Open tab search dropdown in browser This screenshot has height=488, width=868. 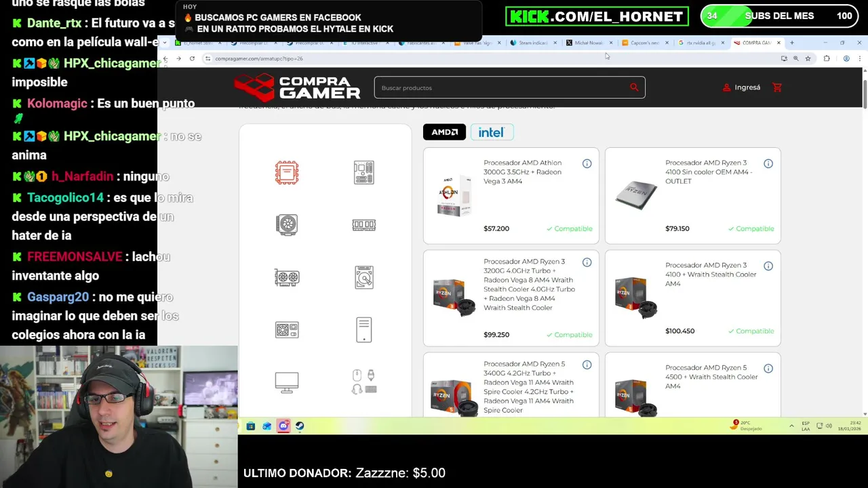(165, 43)
